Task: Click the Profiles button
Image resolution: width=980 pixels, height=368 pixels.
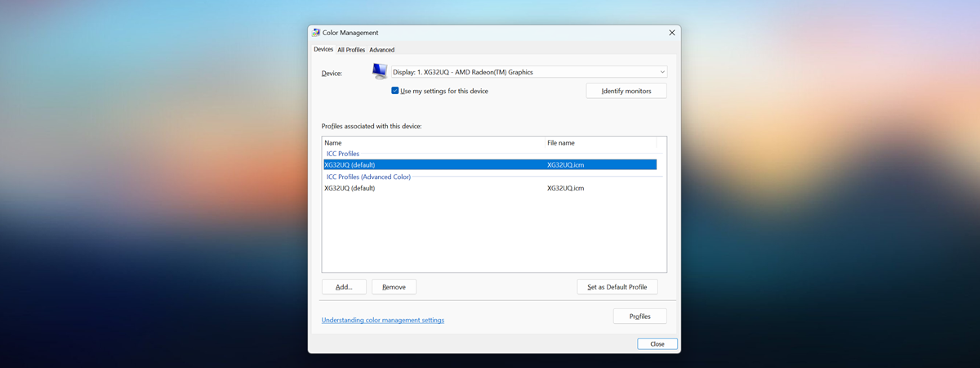Action: (640, 316)
